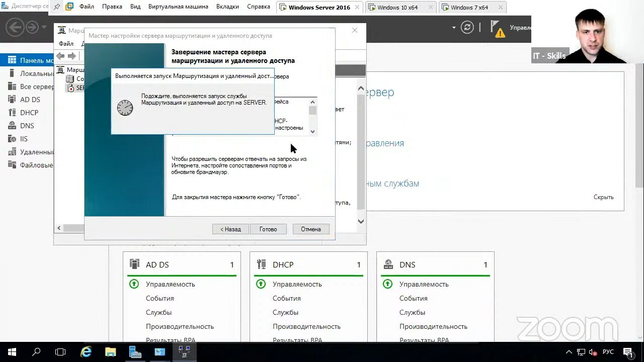Viewport: 644px width, 362px height.
Task: Open the AD DS role tile header
Action: (182, 264)
